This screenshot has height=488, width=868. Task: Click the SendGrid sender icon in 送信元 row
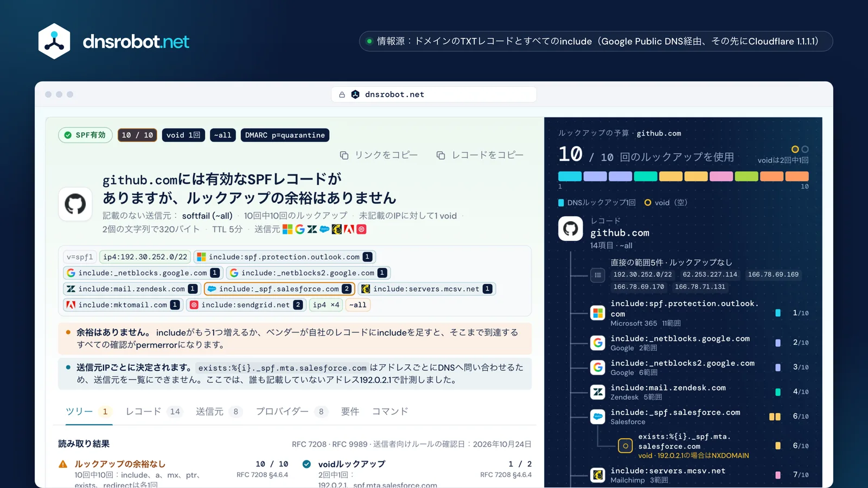pos(362,229)
